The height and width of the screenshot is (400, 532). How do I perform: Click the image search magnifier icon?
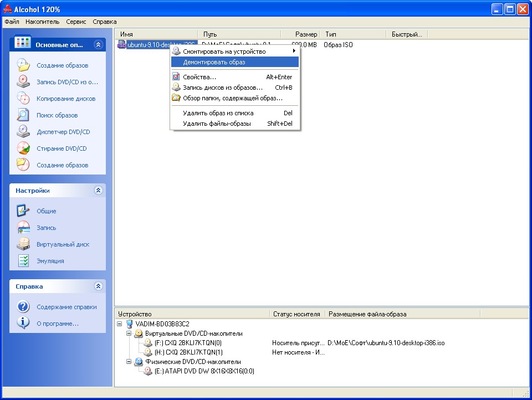(23, 115)
